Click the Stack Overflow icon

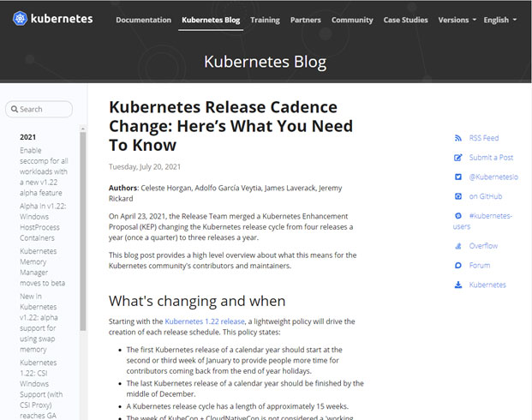pos(458,246)
